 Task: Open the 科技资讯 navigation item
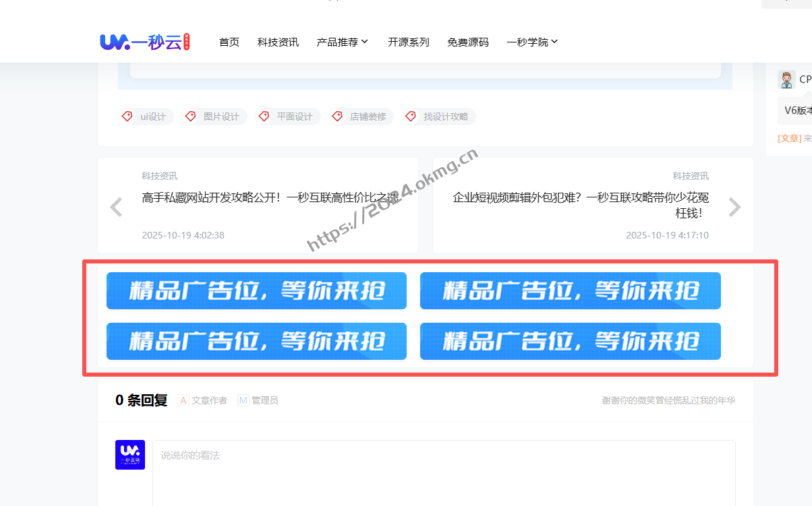coord(277,41)
